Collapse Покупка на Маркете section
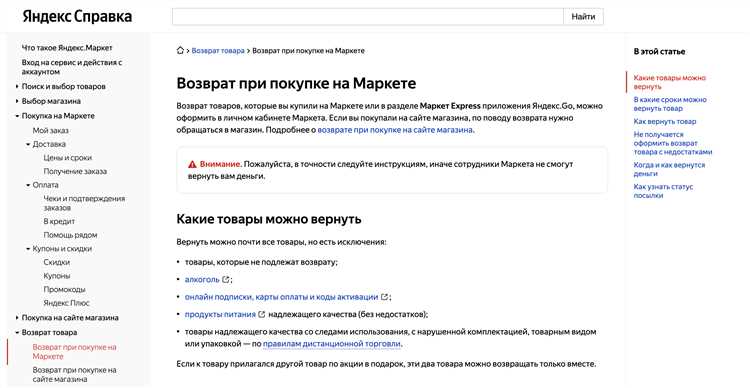Screen dimensions: 750x388 (x=17, y=116)
